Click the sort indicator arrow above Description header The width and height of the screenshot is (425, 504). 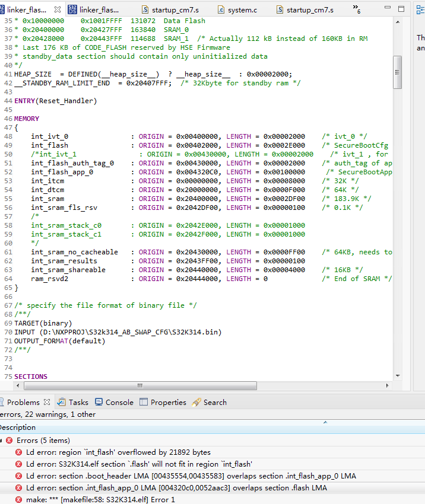pyautogui.click(x=325, y=422)
